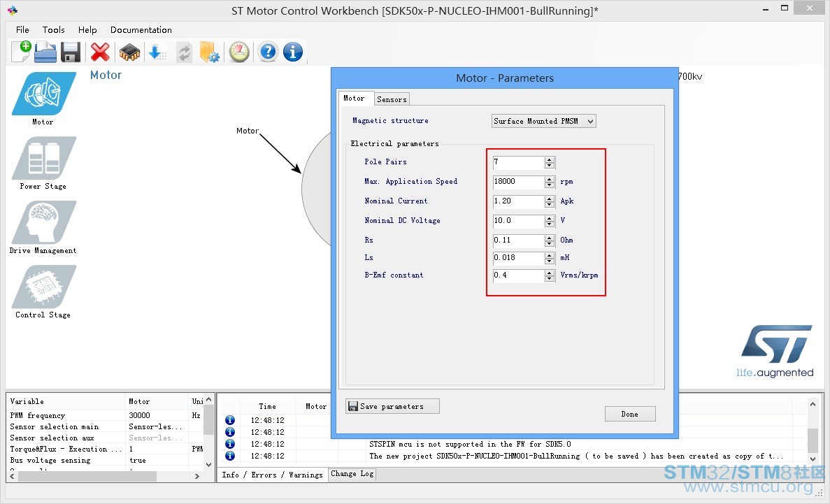Click the blue download arrow icon
The height and width of the screenshot is (504, 830).
point(158,52)
